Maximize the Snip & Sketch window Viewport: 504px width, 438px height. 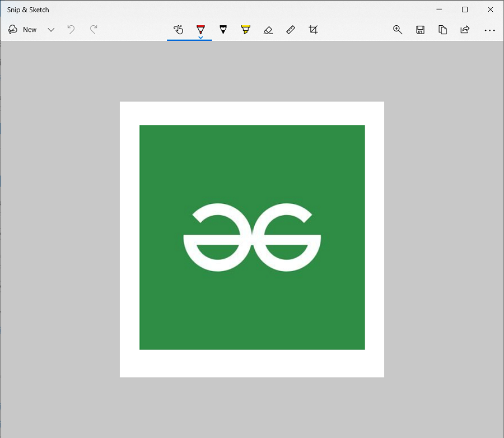pos(465,10)
